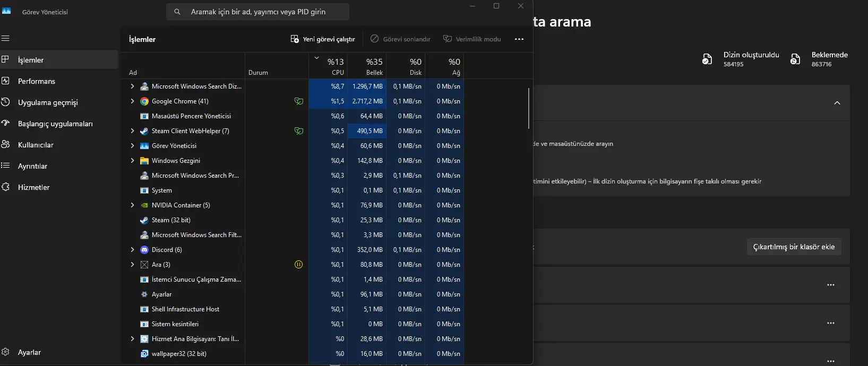Image resolution: width=868 pixels, height=366 pixels.
Task: Open Uygulama geçmişi tab
Action: [59, 102]
